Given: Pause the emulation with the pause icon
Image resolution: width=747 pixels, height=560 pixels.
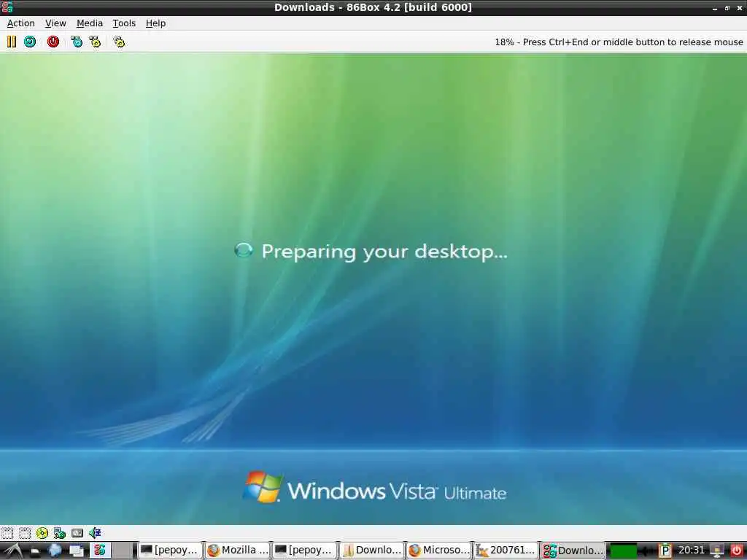Looking at the screenshot, I should tap(12, 42).
